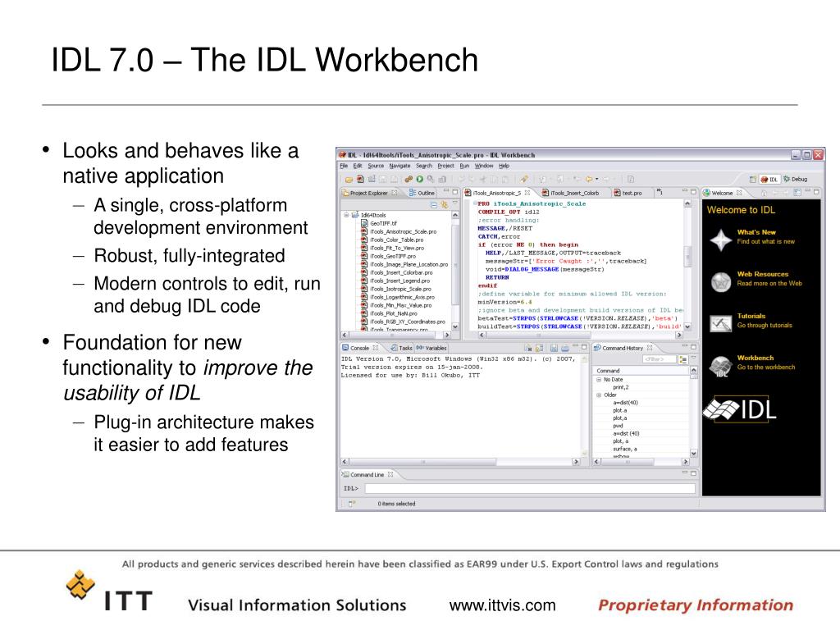Click collapse all icon in Project Explorer
The image size is (840, 630).
click(x=434, y=204)
